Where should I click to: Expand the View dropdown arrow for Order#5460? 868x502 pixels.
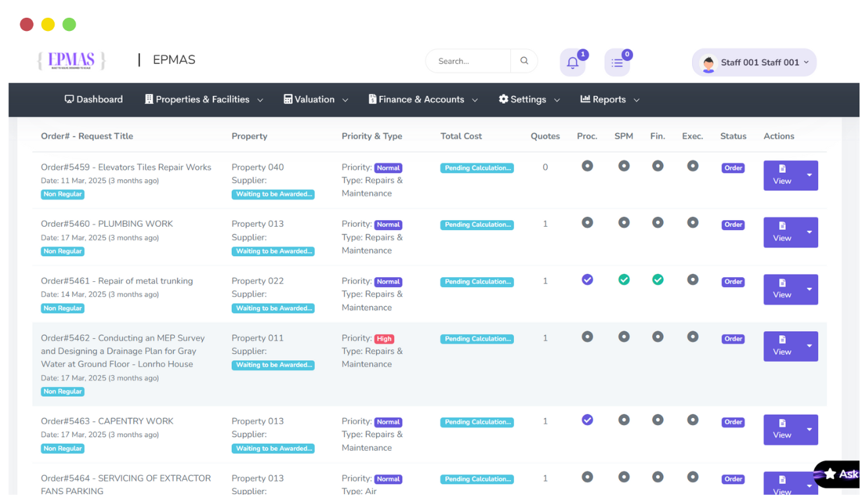[809, 233]
